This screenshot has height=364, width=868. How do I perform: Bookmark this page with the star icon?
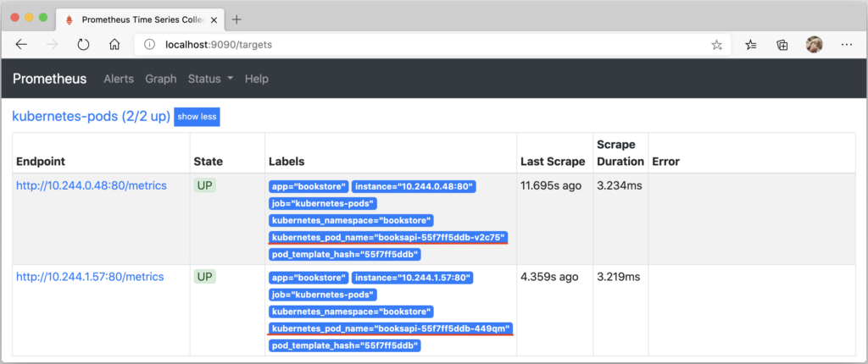(x=717, y=46)
